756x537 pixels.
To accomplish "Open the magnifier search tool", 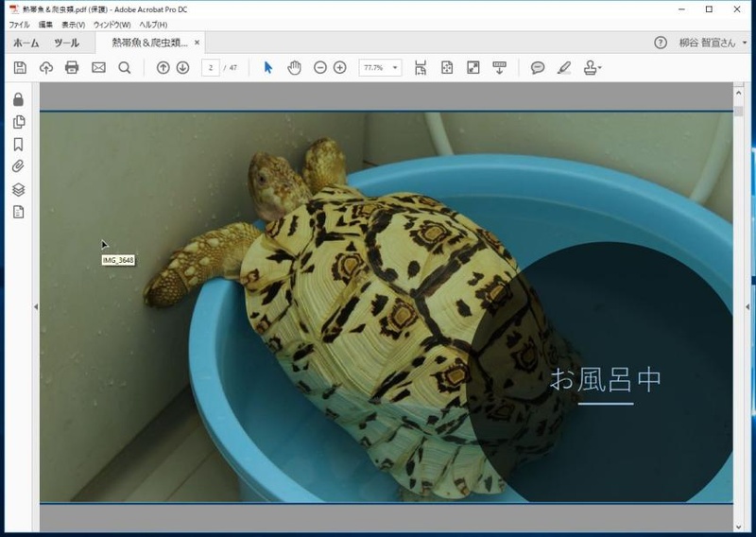I will point(125,68).
